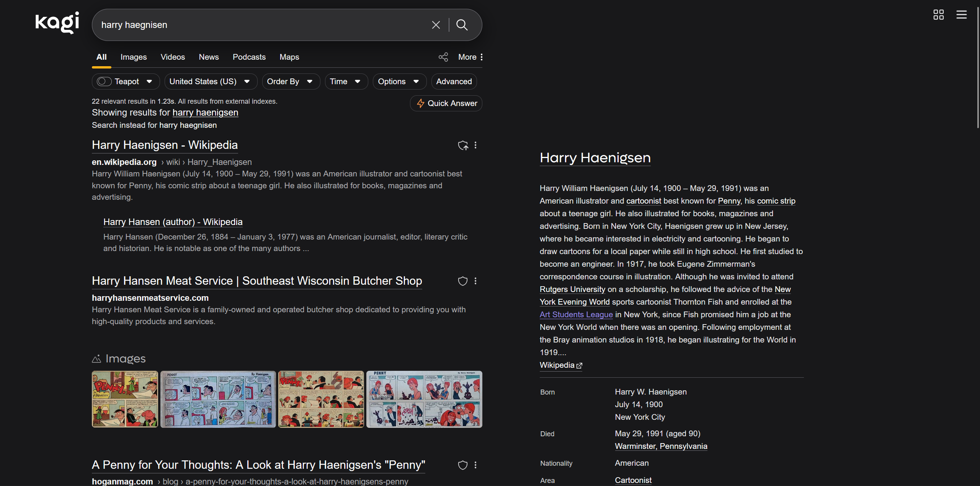Clear the search query with X icon
The height and width of the screenshot is (486, 980).
436,25
